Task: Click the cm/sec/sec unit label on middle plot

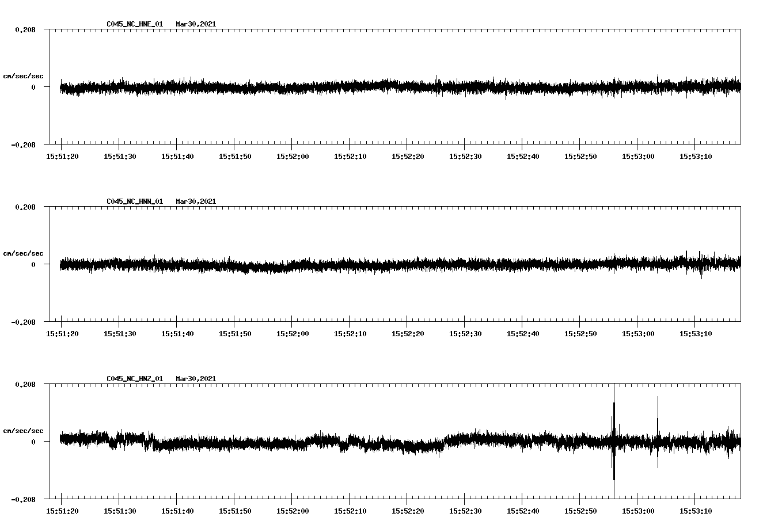Action: [24, 253]
